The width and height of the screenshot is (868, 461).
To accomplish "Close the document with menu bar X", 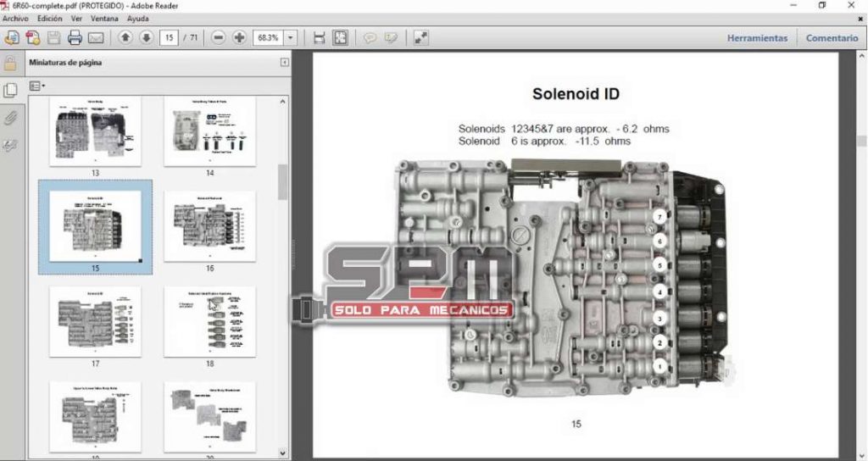I will 861,19.
